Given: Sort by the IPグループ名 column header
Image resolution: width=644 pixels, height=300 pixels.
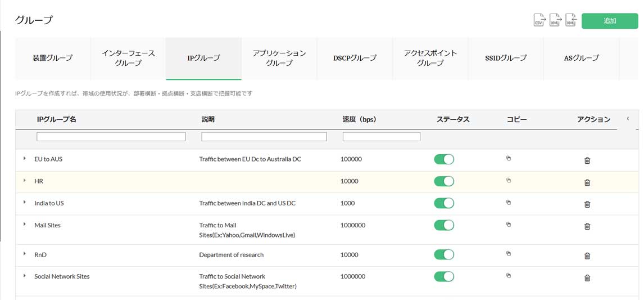Looking at the screenshot, I should [x=56, y=119].
